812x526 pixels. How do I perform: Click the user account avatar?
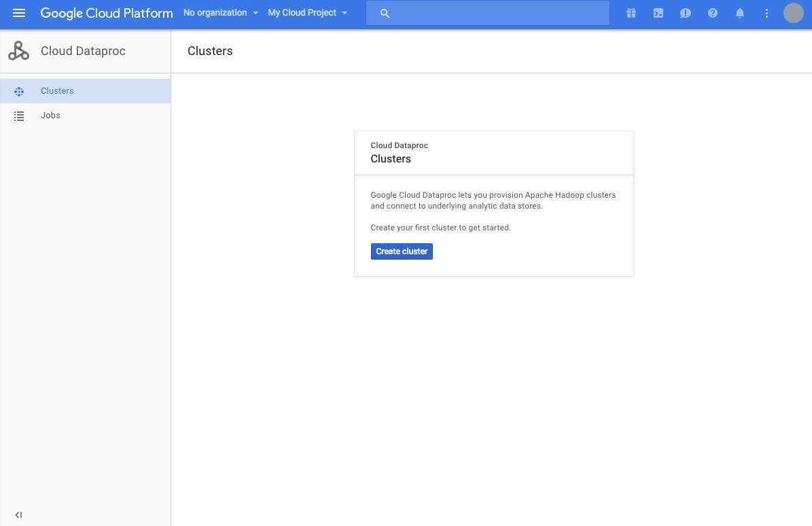[x=793, y=13]
